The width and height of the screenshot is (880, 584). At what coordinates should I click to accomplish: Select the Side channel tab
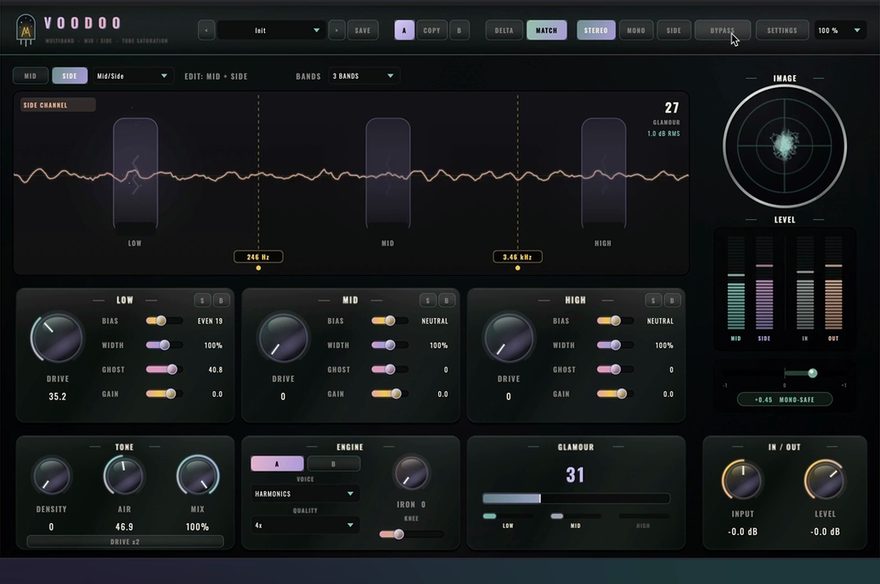(70, 76)
